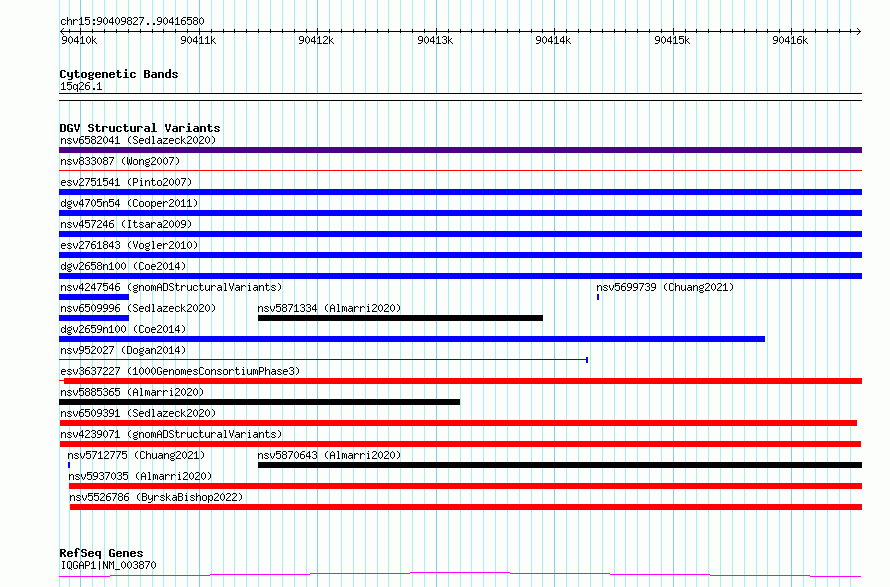This screenshot has width=890, height=587.
Task: Click the Cytogenetic Bands track title
Action: click(119, 74)
